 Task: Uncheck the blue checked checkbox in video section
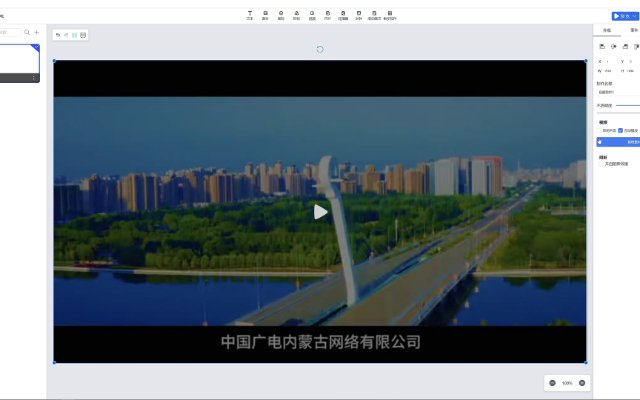tap(620, 131)
